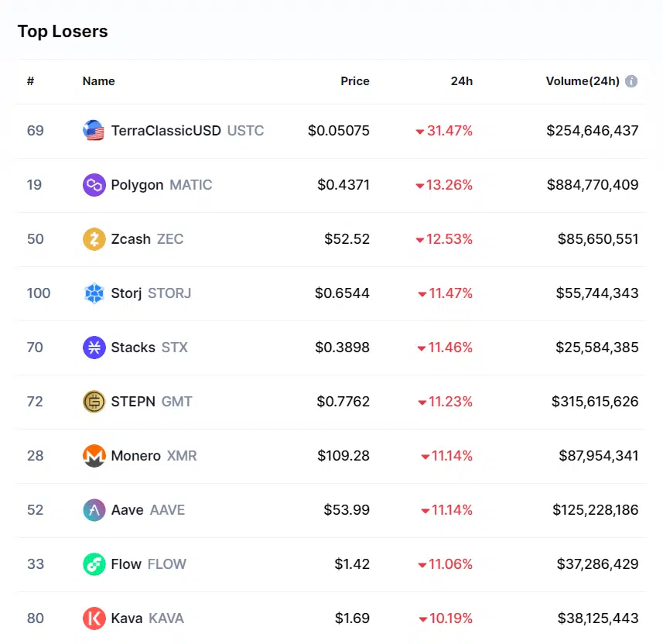Click the Top Losers heading
663x644 pixels.
coord(63,32)
